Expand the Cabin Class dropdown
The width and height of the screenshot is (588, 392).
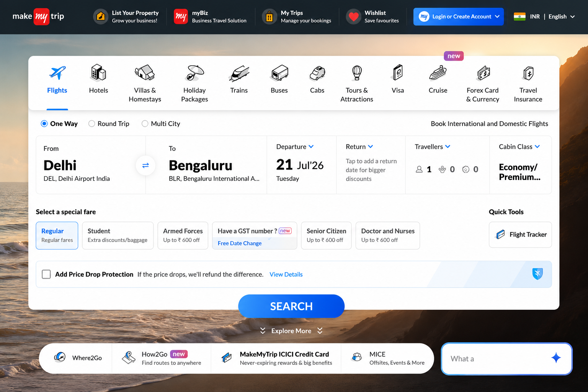point(519,147)
